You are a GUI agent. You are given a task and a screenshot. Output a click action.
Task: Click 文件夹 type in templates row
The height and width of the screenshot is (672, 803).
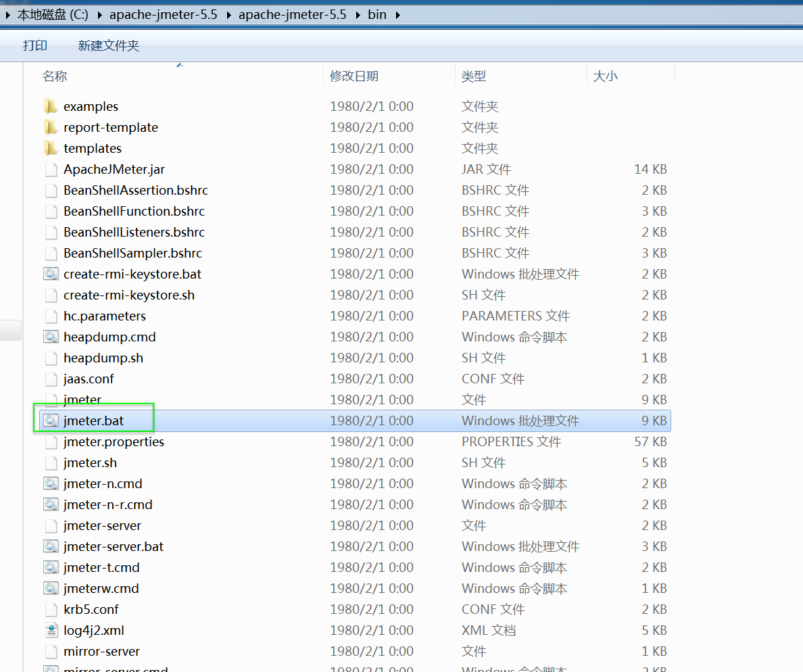(480, 148)
